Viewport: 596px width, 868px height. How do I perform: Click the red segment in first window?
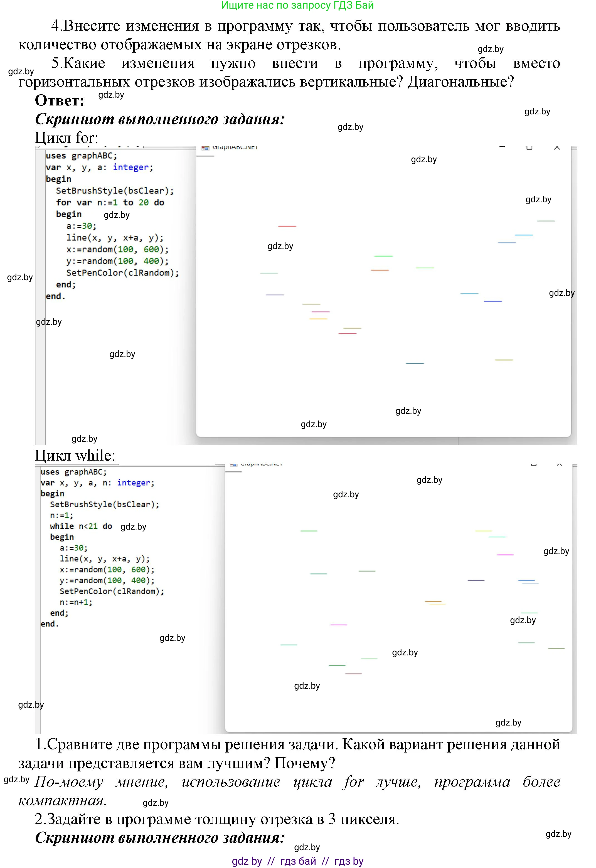pyautogui.click(x=287, y=226)
